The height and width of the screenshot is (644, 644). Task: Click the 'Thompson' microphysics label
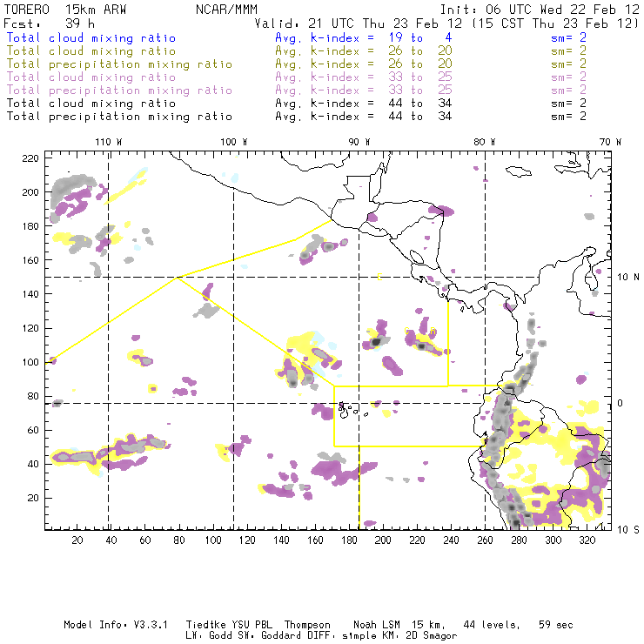tap(307, 625)
